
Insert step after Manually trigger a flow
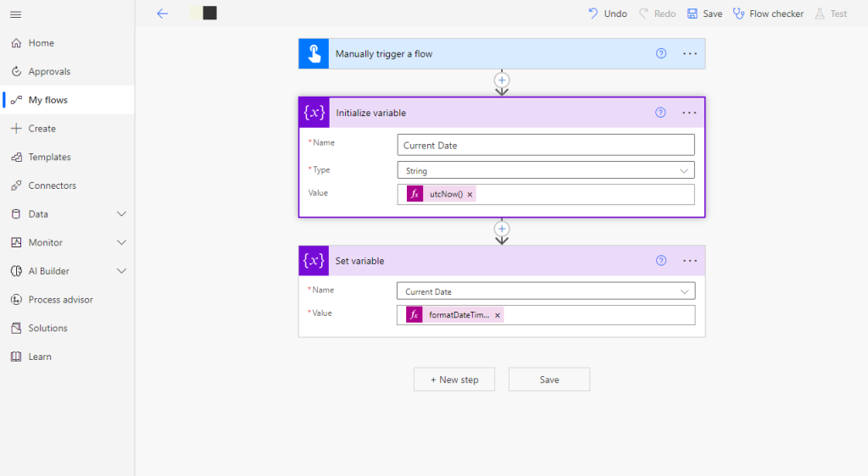502,80
